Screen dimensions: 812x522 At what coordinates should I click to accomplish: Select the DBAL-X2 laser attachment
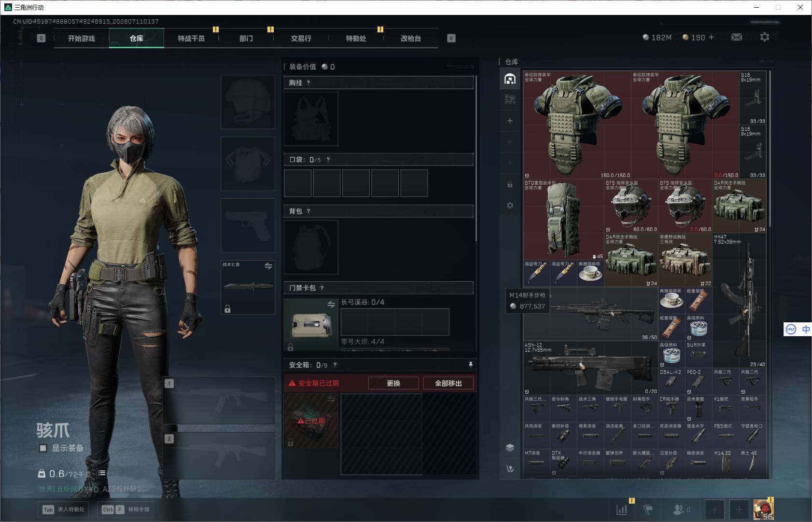coord(672,382)
